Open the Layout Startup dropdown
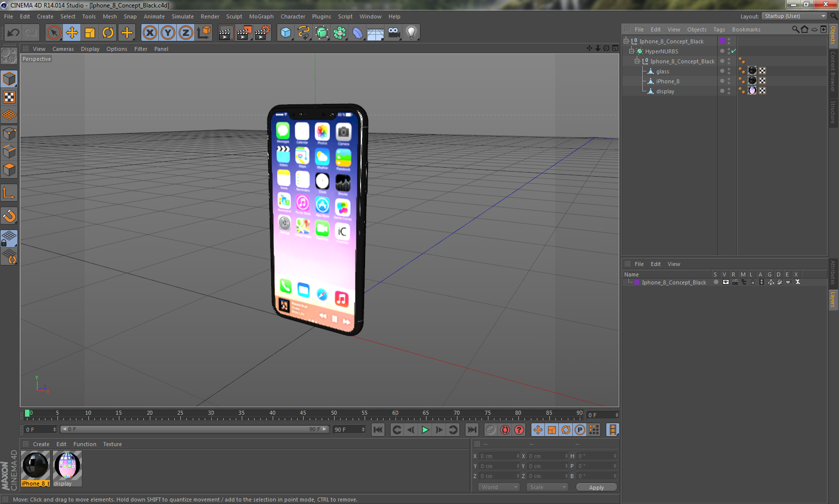Viewport: 839px width, 504px height. coord(794,16)
